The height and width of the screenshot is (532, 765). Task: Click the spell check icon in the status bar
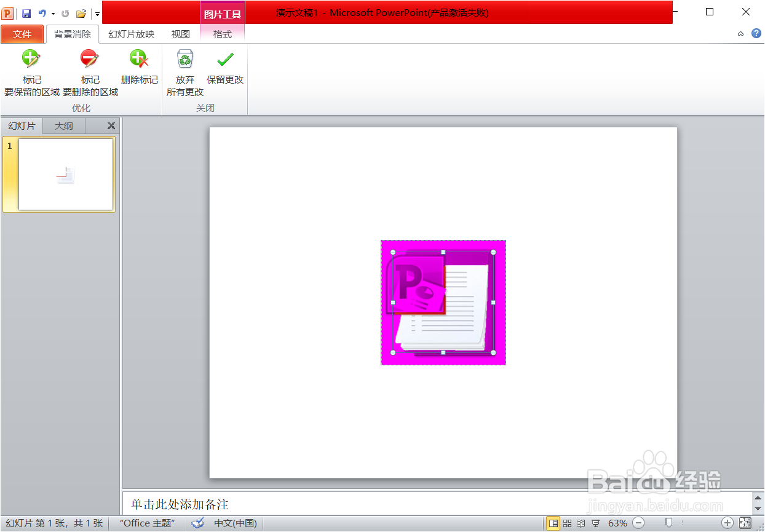[x=198, y=523]
